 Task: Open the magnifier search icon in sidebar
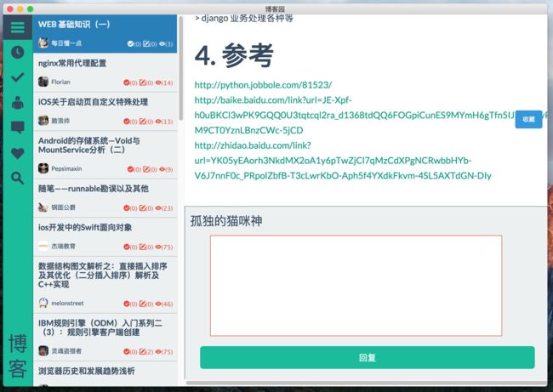(x=17, y=179)
